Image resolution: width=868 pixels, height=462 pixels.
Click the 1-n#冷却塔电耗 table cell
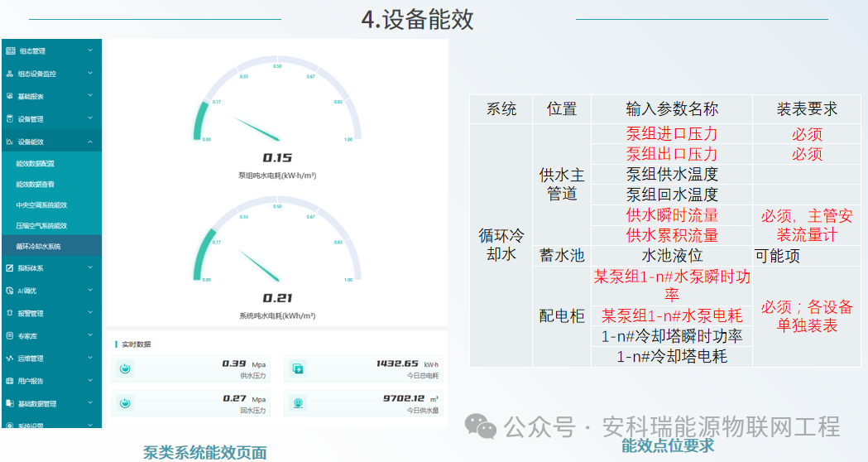(672, 356)
